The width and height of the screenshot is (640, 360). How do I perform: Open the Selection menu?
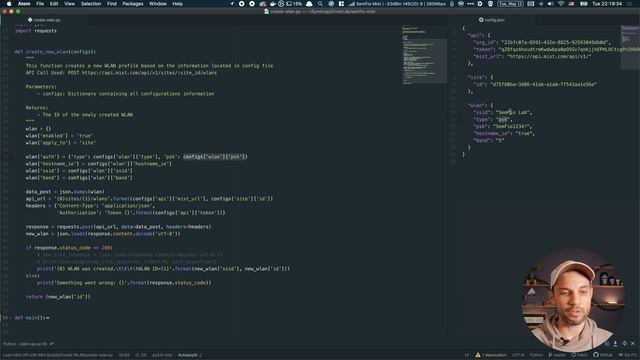coord(91,4)
